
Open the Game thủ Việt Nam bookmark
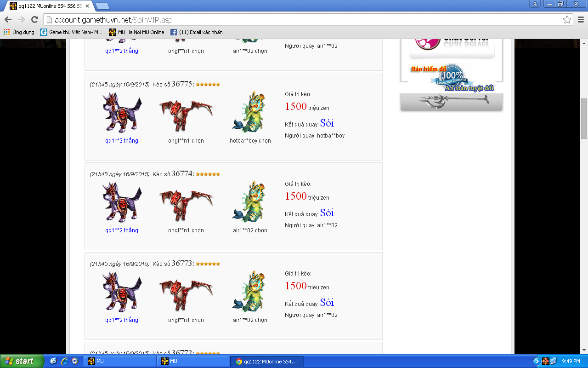point(71,32)
